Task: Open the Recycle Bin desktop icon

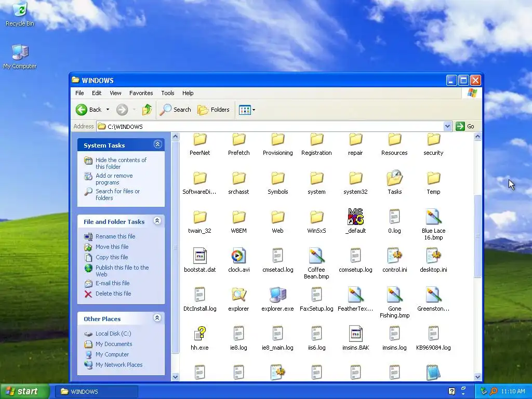Action: coord(20,14)
